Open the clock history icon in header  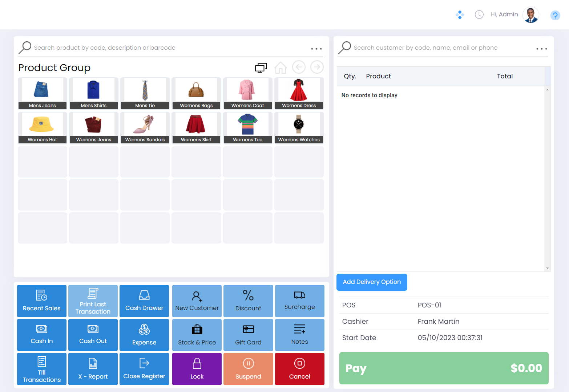click(479, 15)
